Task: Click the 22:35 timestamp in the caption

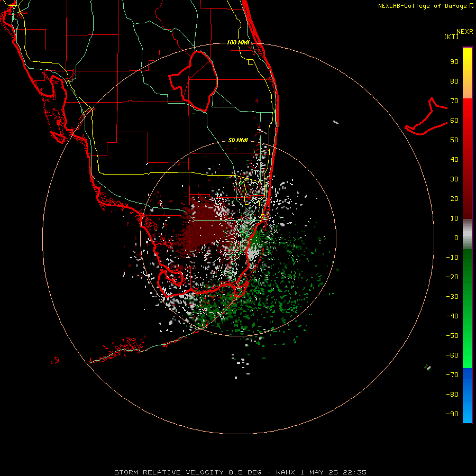Action: pyautogui.click(x=354, y=472)
